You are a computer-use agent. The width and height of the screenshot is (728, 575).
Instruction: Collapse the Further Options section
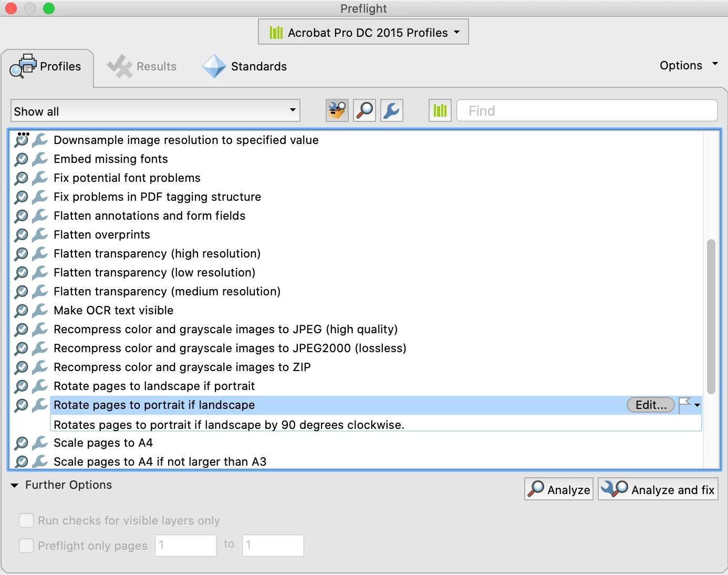point(15,485)
